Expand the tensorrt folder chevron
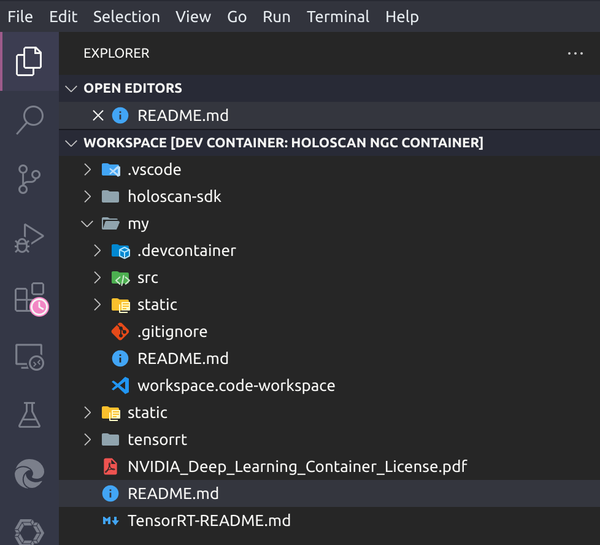Viewport: 600px width, 545px height. (x=88, y=440)
